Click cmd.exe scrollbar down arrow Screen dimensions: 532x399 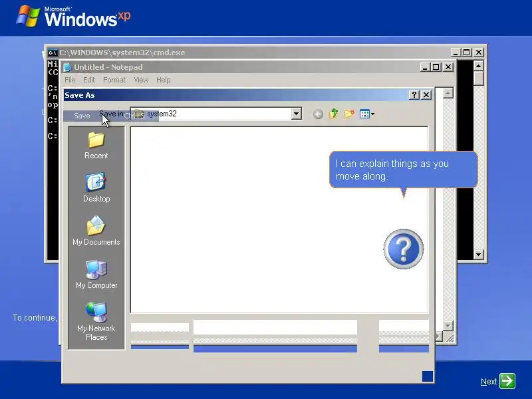tap(478, 254)
